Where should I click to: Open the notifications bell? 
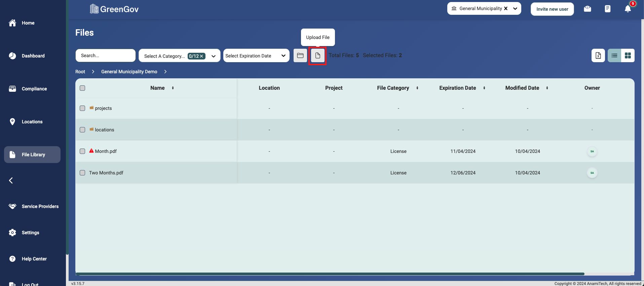coord(628,9)
